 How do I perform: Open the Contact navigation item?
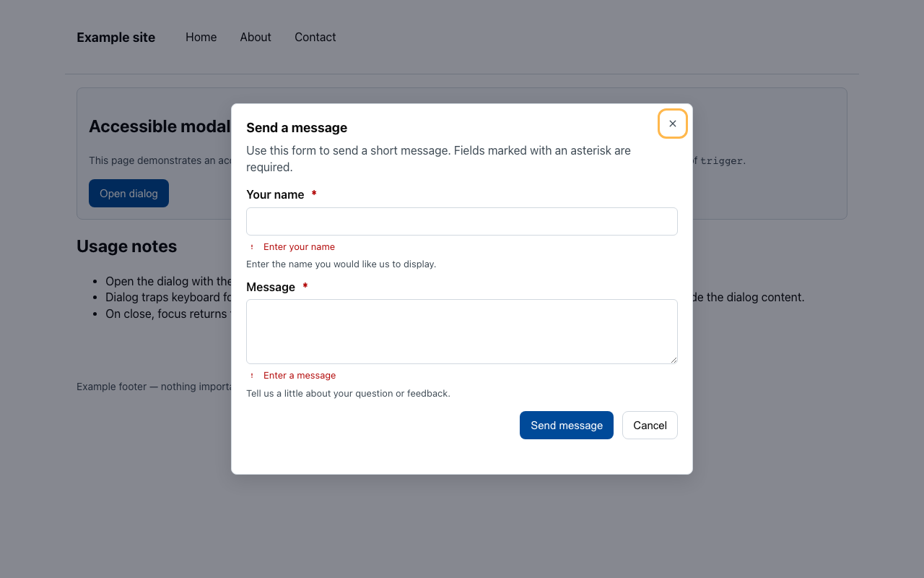315,37
